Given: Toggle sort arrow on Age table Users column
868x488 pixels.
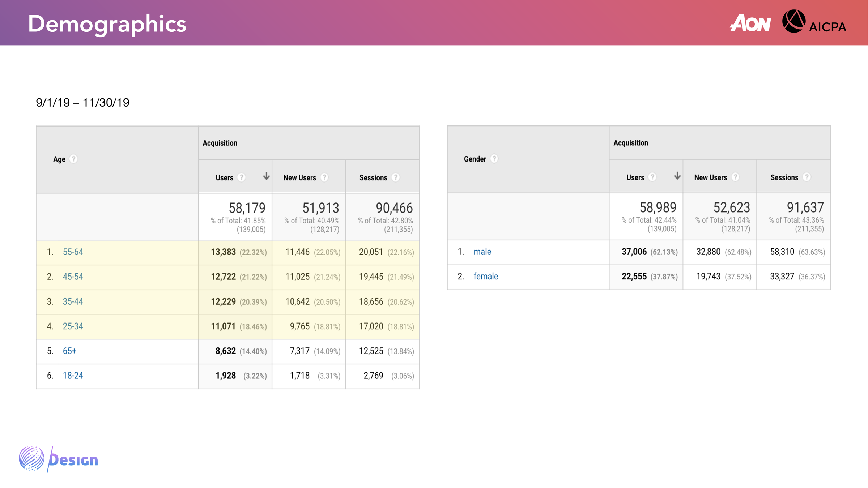Looking at the screenshot, I should point(266,176).
